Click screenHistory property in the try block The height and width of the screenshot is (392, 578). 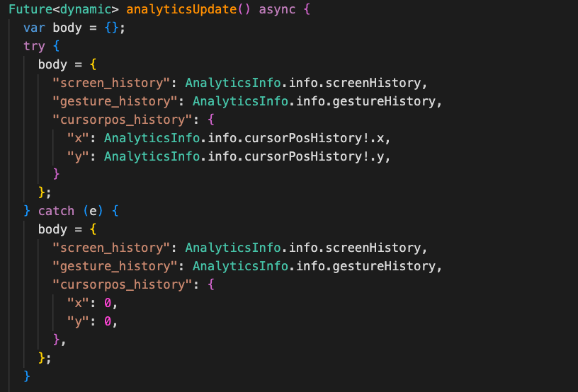pos(373,83)
